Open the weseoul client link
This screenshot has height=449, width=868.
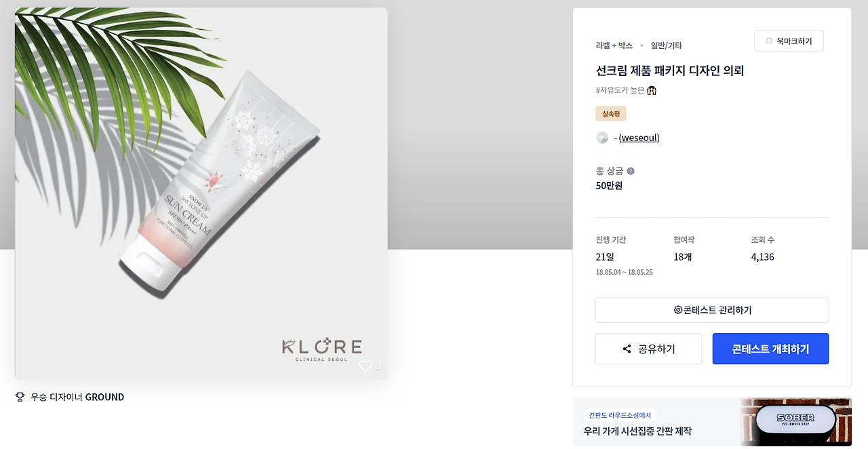pos(639,138)
